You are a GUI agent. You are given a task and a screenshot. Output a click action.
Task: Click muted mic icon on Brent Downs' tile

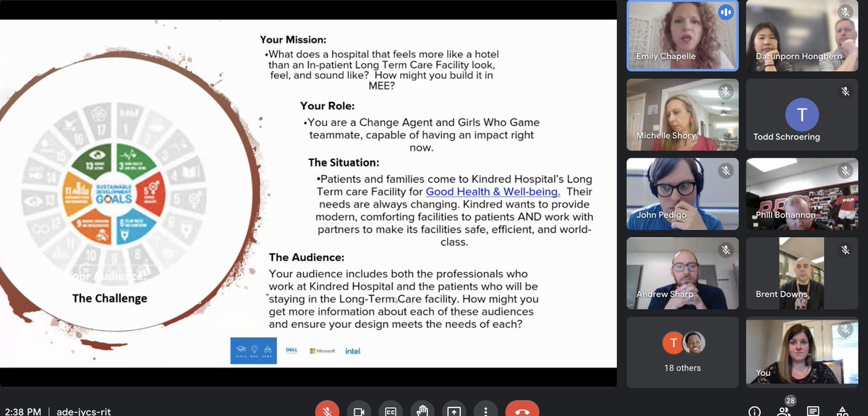[x=845, y=250]
